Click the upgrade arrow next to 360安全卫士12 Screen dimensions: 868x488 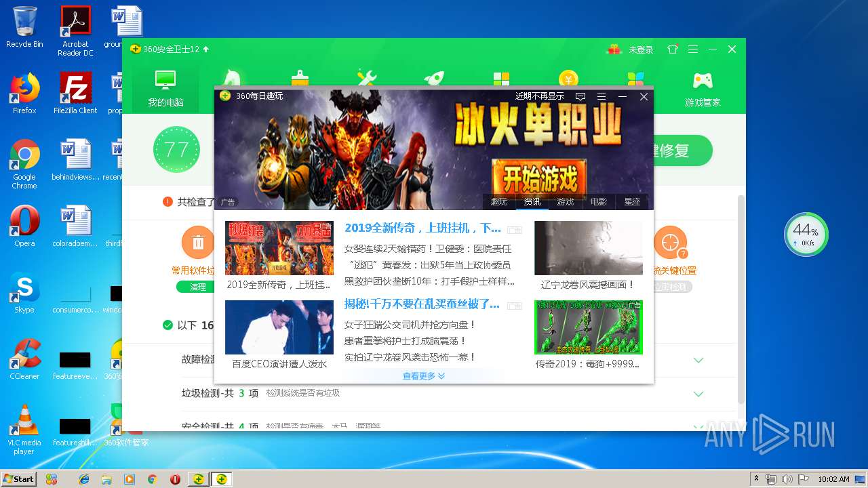pyautogui.click(x=206, y=49)
